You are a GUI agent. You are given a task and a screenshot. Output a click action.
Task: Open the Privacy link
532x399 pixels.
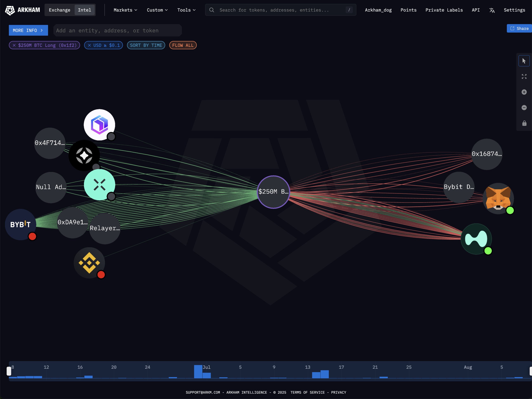[x=338, y=392]
